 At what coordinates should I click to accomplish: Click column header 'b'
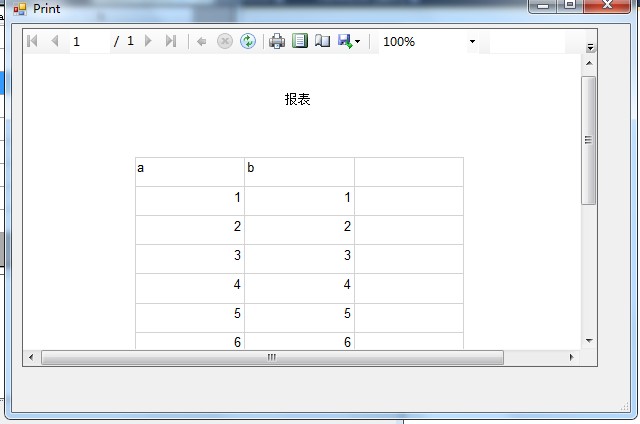(x=251, y=167)
